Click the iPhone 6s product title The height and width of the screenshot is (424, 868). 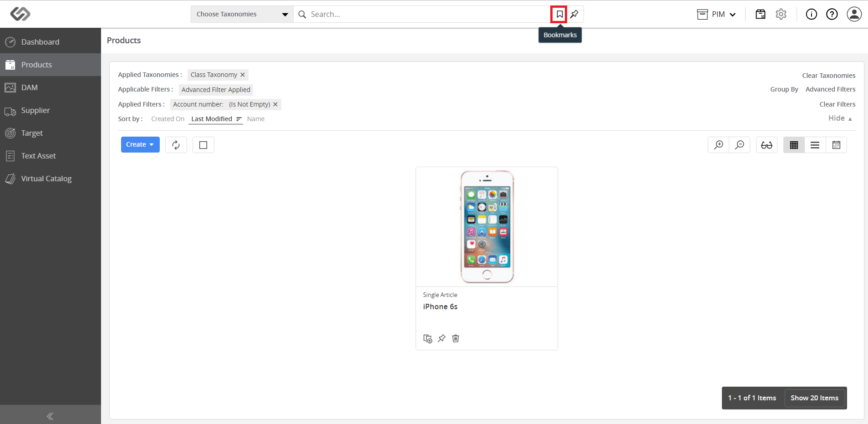tap(440, 307)
